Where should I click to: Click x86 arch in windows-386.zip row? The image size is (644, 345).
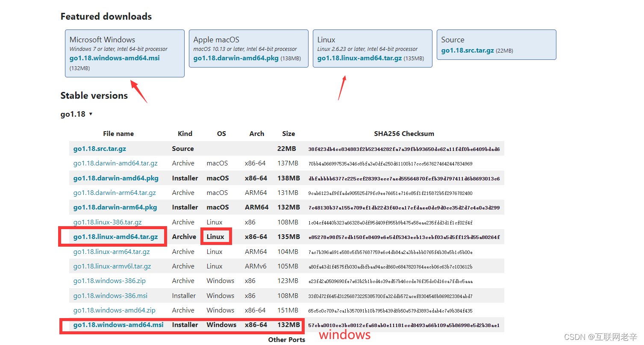(x=250, y=281)
